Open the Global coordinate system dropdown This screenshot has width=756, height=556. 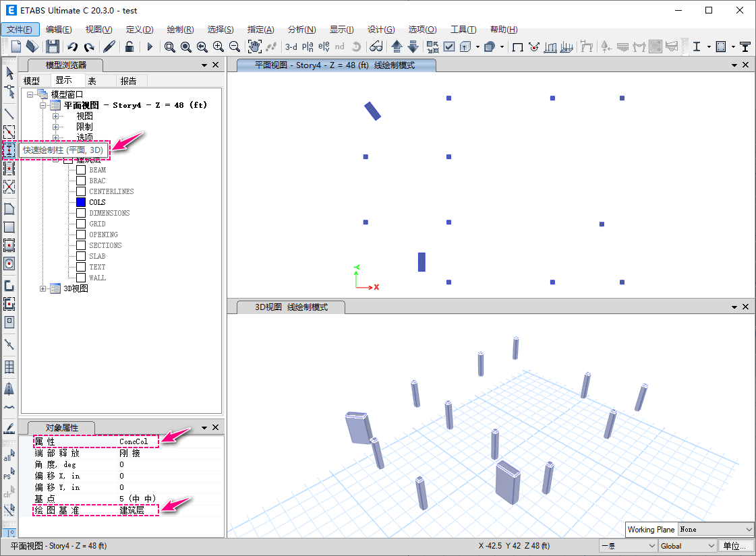(x=688, y=546)
